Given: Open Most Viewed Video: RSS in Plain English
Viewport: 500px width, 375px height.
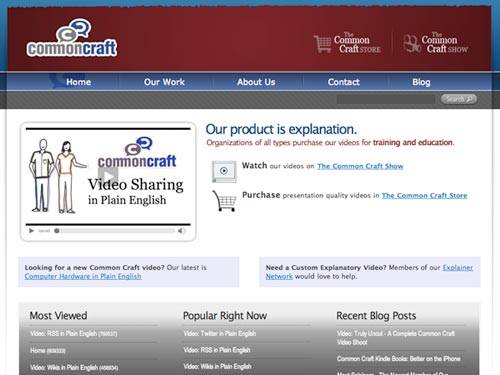Looking at the screenshot, I should click(73, 334).
